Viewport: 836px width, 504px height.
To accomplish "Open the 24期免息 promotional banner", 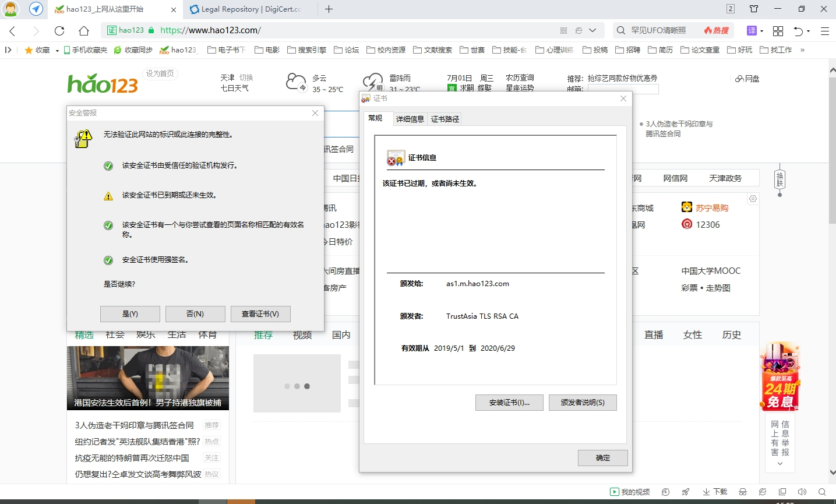I will [780, 376].
